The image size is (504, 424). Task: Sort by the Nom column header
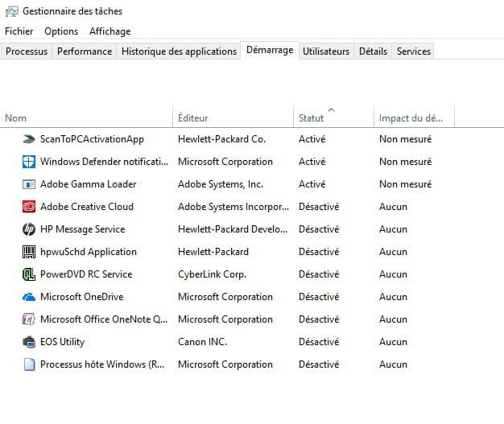86,118
